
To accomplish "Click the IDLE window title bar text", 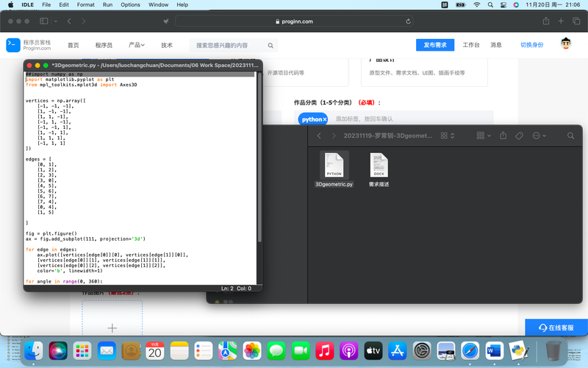I will point(155,66).
